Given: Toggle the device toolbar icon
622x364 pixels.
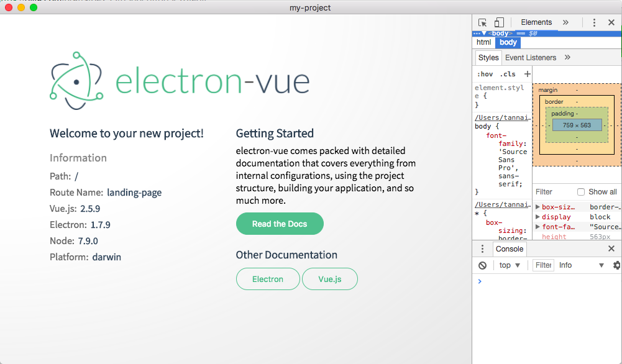Looking at the screenshot, I should [499, 22].
